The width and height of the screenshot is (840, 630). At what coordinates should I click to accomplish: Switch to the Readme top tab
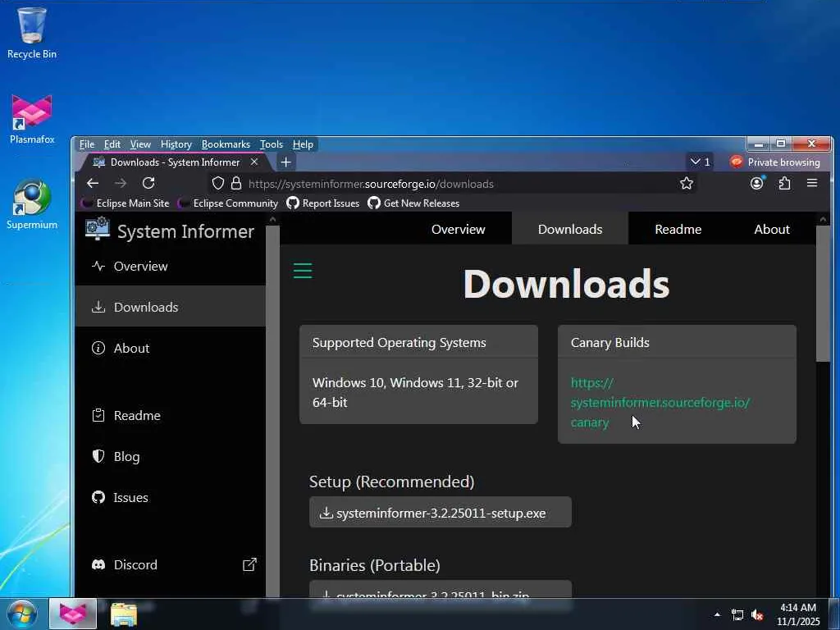pyautogui.click(x=678, y=229)
